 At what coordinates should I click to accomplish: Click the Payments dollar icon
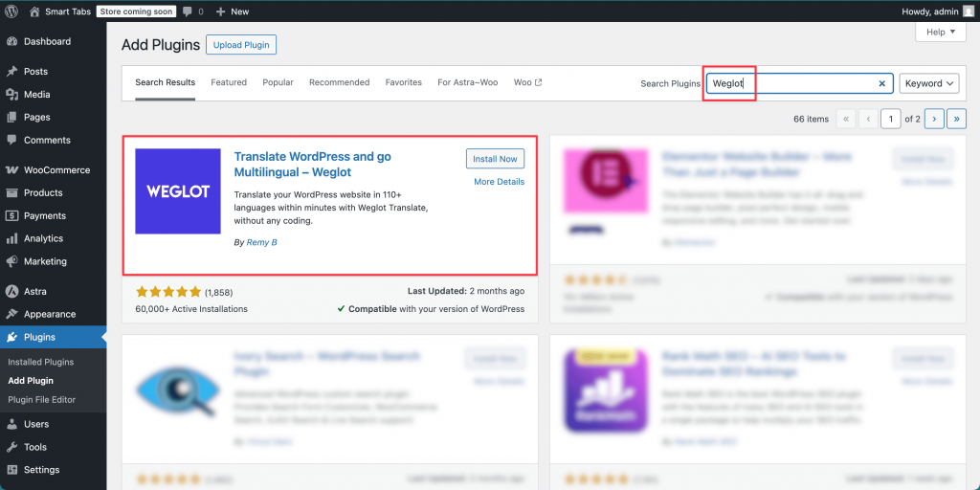click(x=11, y=215)
